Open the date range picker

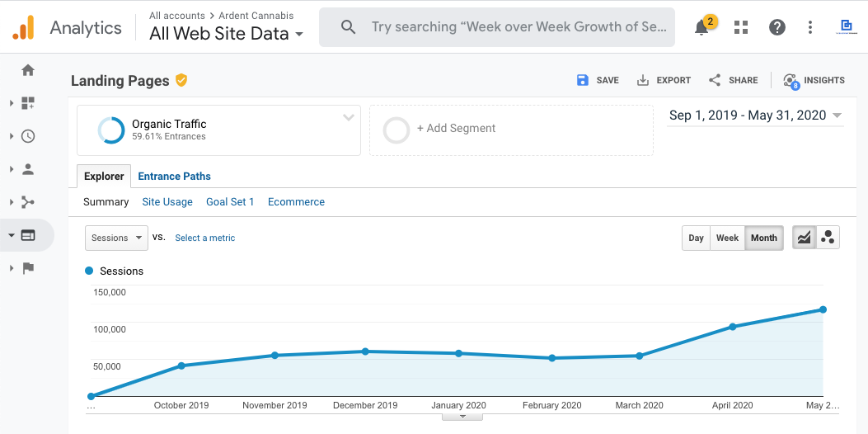755,116
